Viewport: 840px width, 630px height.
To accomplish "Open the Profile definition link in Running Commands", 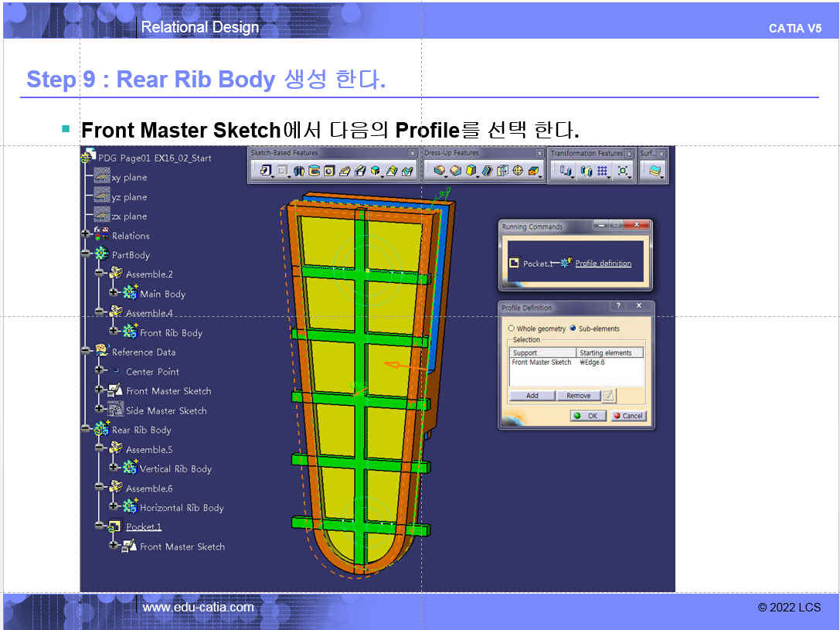I will (604, 264).
